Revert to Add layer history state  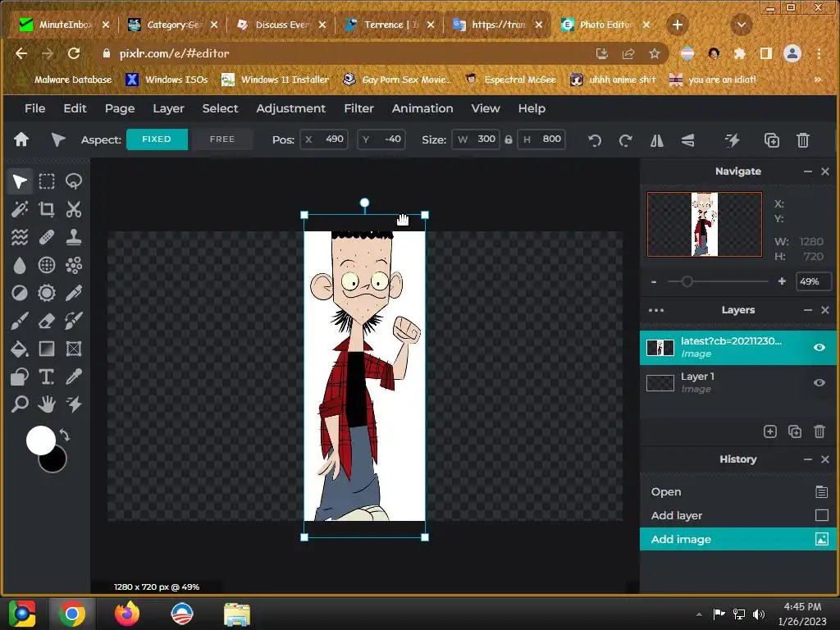tap(738, 515)
